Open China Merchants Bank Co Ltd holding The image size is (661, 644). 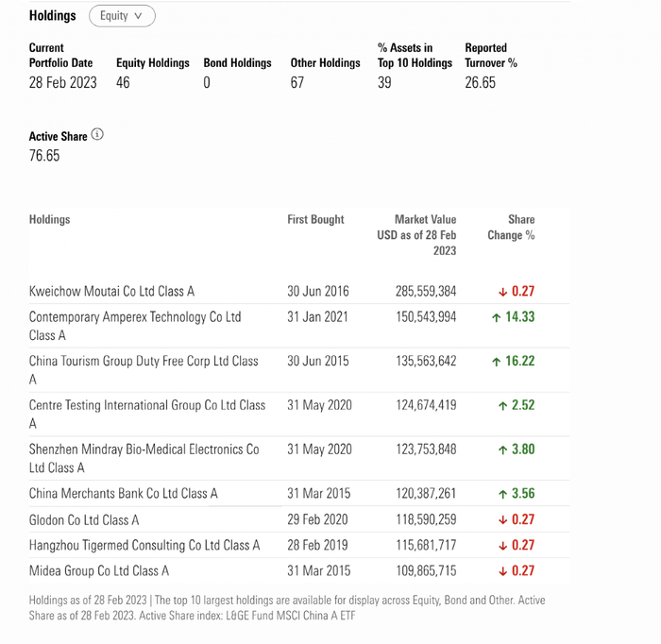[x=123, y=494]
